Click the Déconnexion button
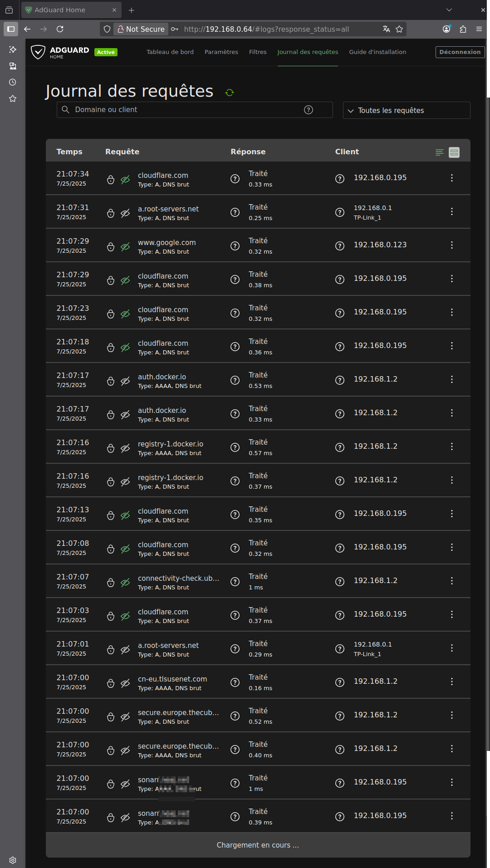The height and width of the screenshot is (868, 490). pyautogui.click(x=460, y=52)
